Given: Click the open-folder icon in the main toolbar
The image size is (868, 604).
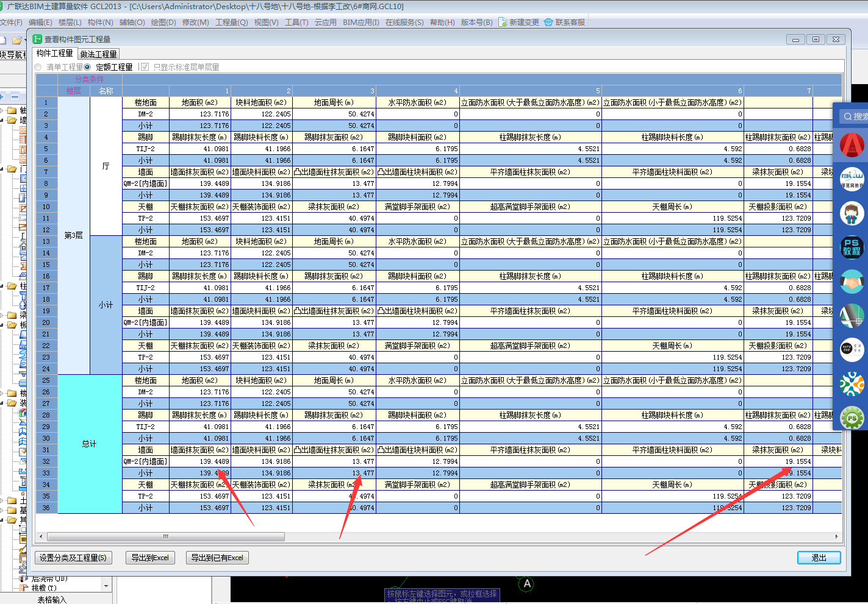Looking at the screenshot, I should point(17,40).
